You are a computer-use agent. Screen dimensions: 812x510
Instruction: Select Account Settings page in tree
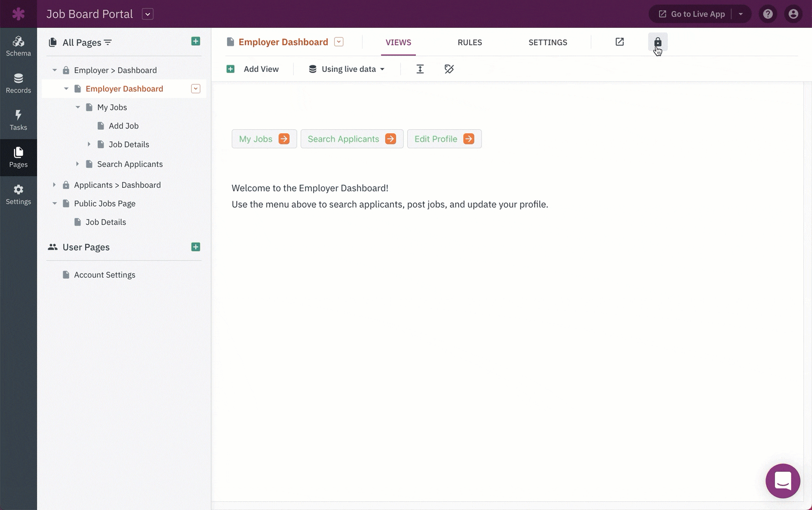104,275
